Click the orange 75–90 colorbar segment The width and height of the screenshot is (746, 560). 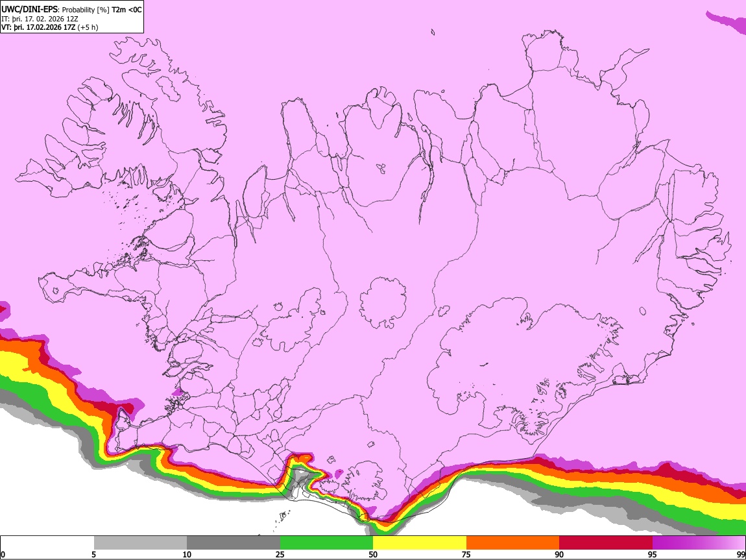(x=512, y=543)
